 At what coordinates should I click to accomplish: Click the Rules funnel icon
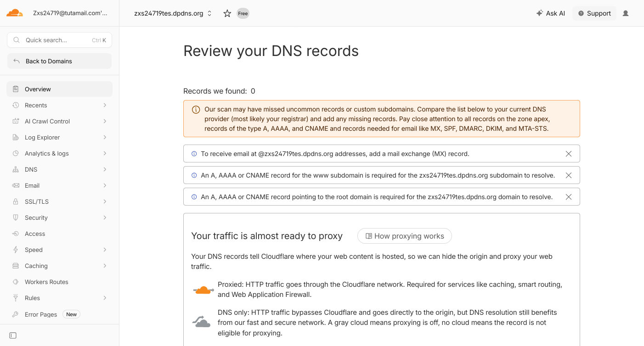point(16,298)
